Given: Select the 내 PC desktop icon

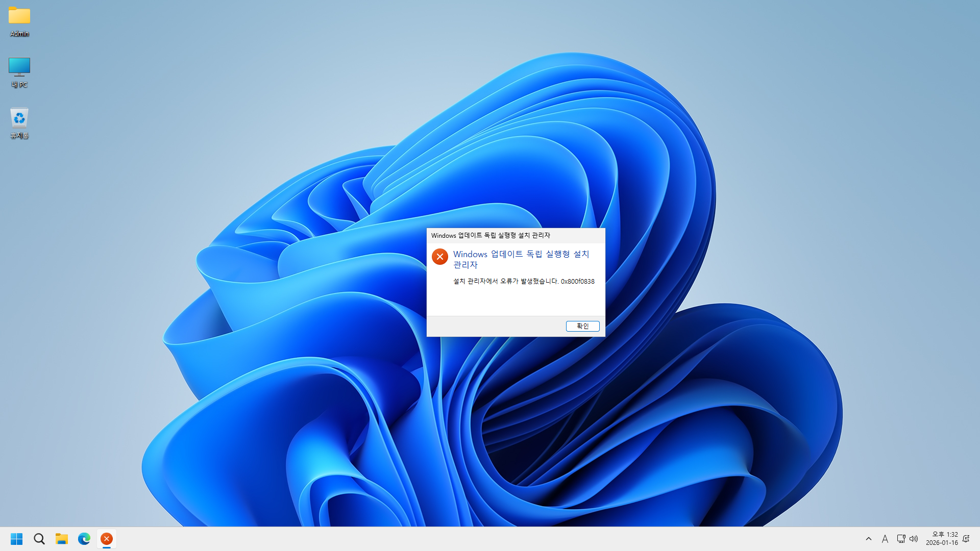Looking at the screenshot, I should [19, 67].
